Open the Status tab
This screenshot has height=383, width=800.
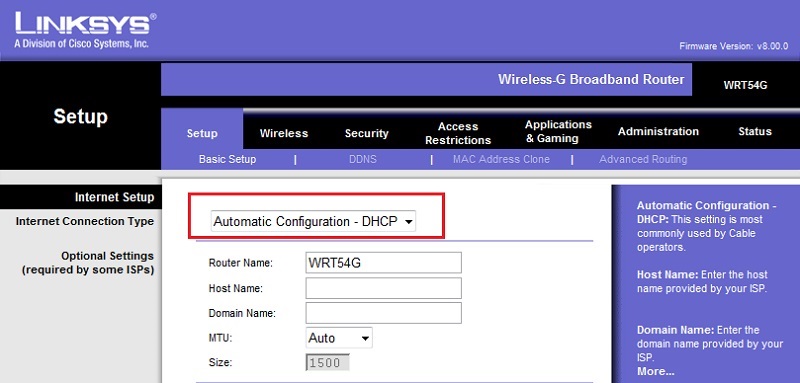(755, 132)
